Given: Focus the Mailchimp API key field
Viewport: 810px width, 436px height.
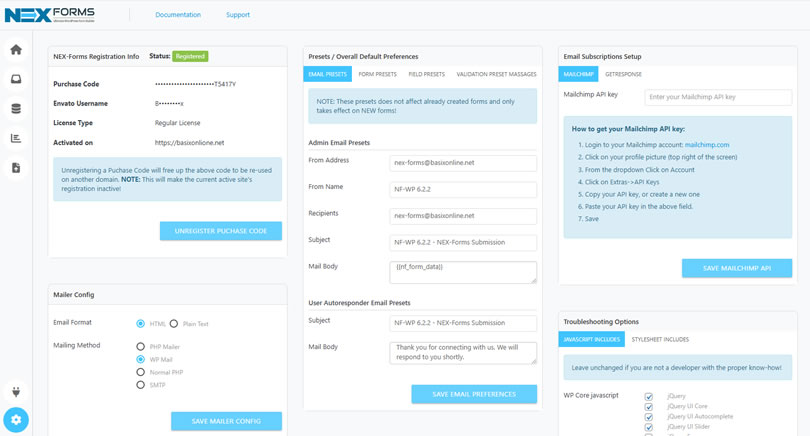Looking at the screenshot, I should (x=719, y=97).
